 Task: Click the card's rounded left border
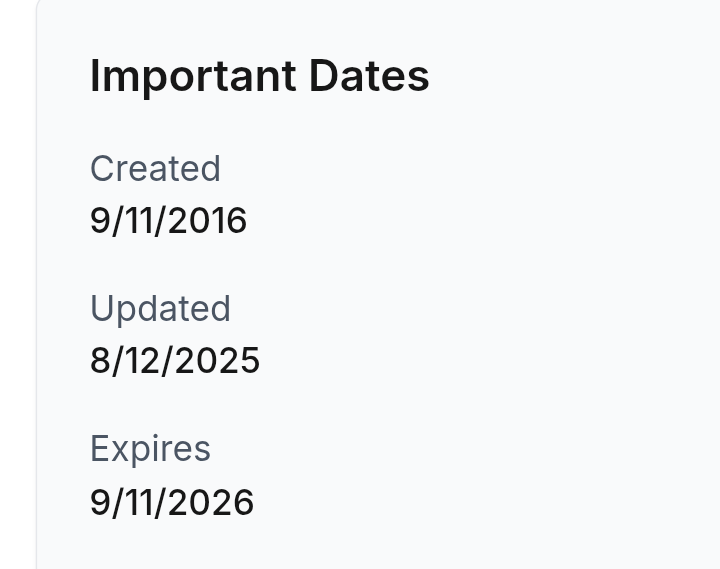tap(37, 285)
